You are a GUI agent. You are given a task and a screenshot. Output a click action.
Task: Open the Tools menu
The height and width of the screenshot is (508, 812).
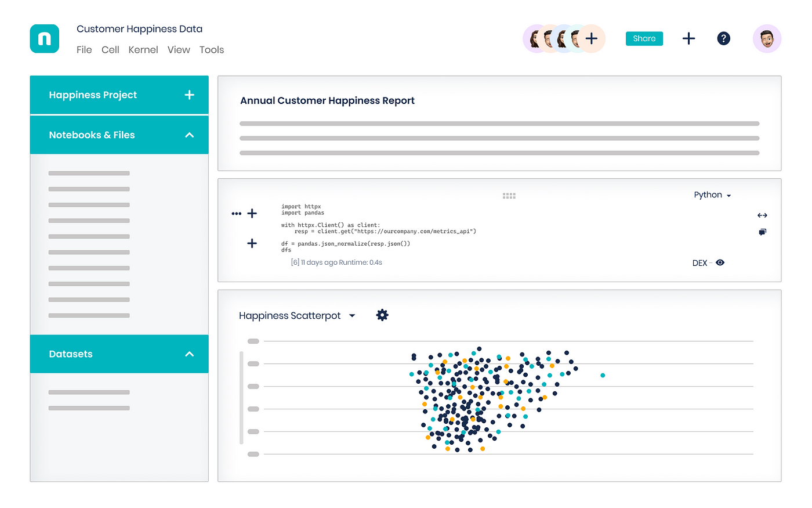pyautogui.click(x=212, y=50)
